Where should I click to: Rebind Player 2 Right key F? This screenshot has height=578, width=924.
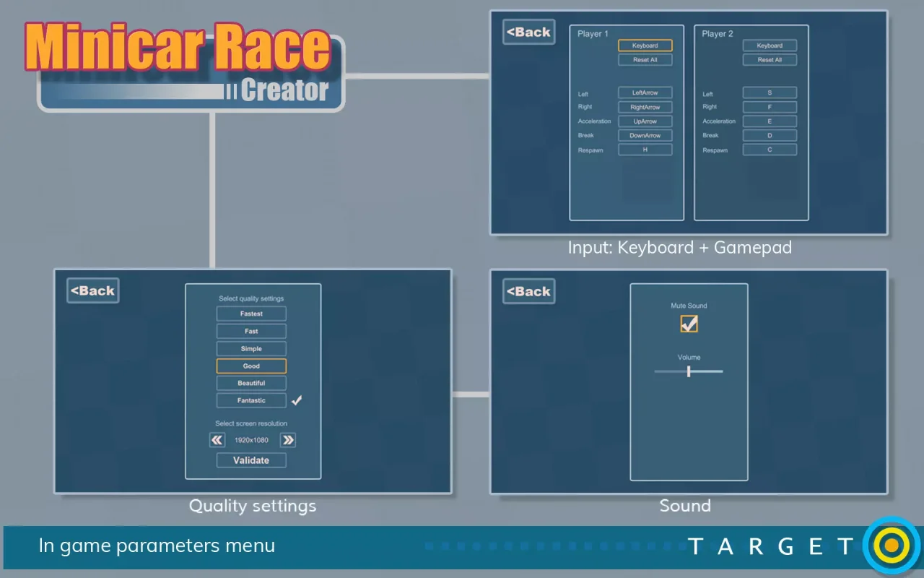tap(770, 107)
